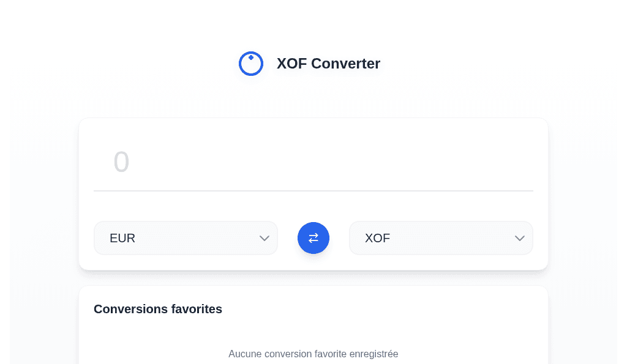Viewport: 627px width, 364px height.
Task: Click the 'Aucune conversion favorite enregistrée' message
Action: [x=313, y=354]
